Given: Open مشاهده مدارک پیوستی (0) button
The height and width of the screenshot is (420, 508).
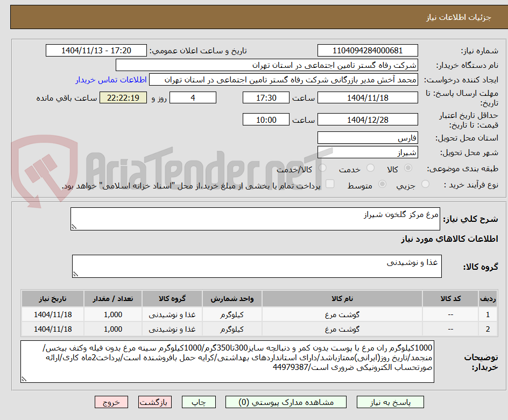Looking at the screenshot, I should [286, 402].
